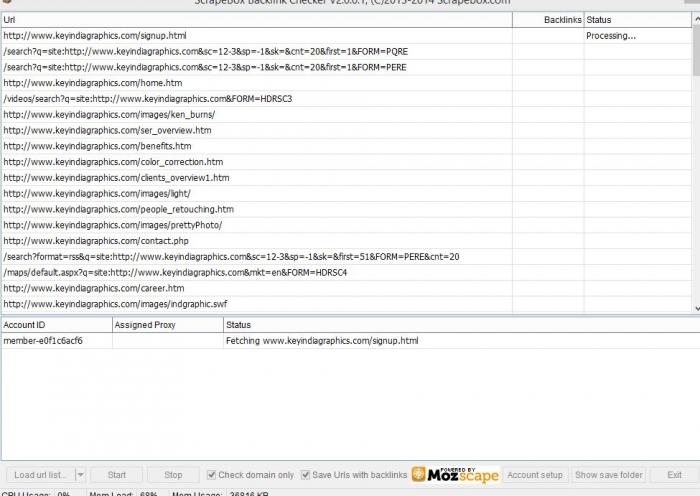Viewport: 700px width, 496px height.
Task: Click scroll up arrow of URL list
Action: click(x=696, y=19)
